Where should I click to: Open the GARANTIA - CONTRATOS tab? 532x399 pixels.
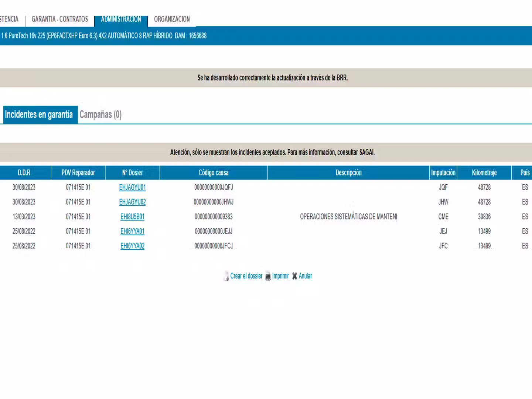pos(60,19)
